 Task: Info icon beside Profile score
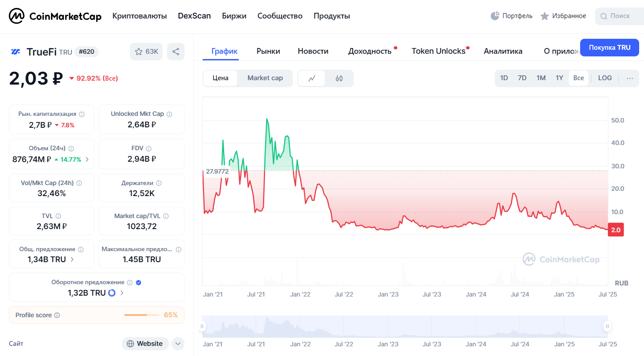57,315
